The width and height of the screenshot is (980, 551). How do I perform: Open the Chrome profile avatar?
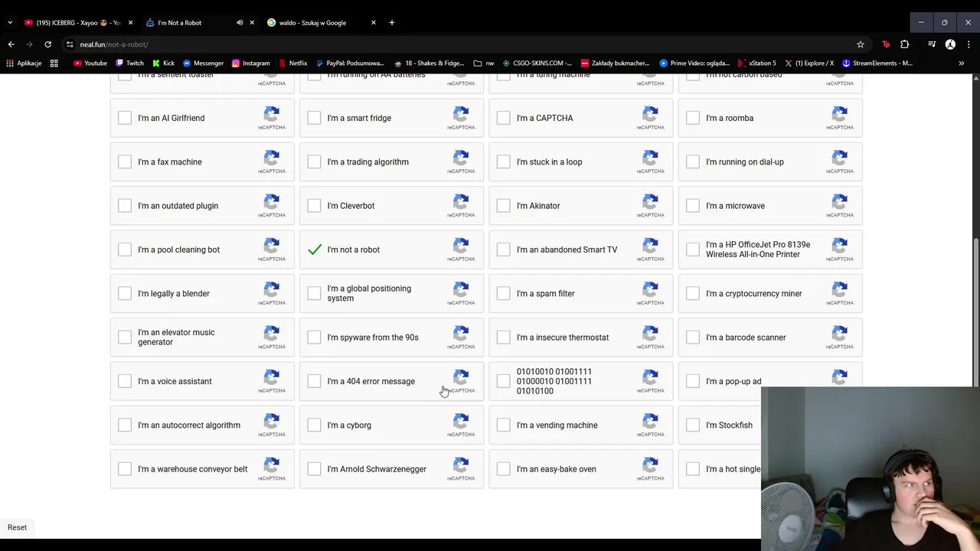pyautogui.click(x=950, y=44)
